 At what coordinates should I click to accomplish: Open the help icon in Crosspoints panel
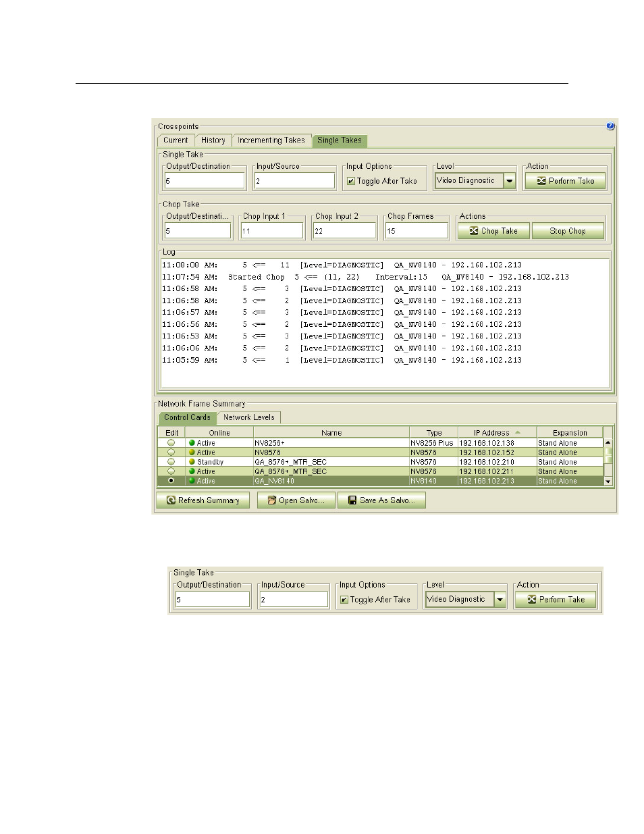click(x=610, y=126)
